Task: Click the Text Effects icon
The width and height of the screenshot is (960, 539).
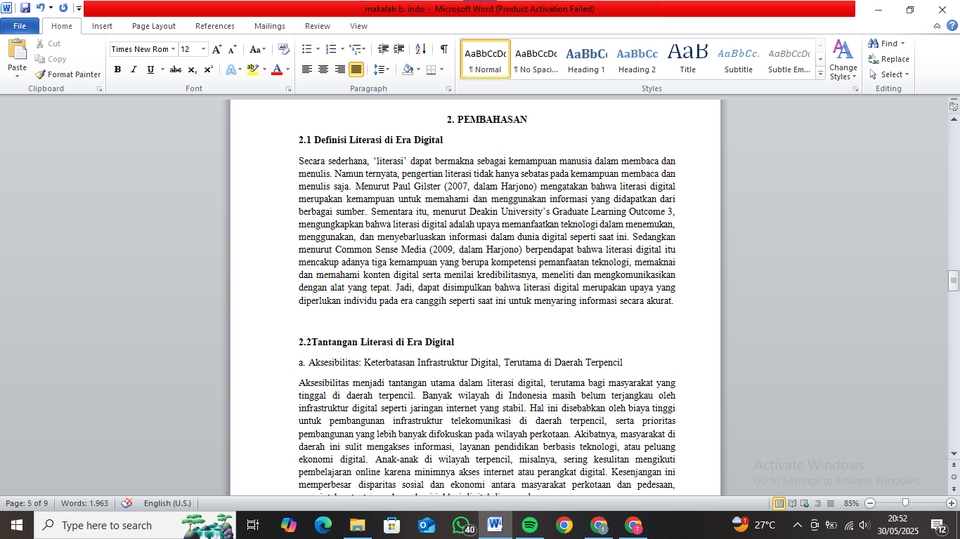Action: point(231,69)
